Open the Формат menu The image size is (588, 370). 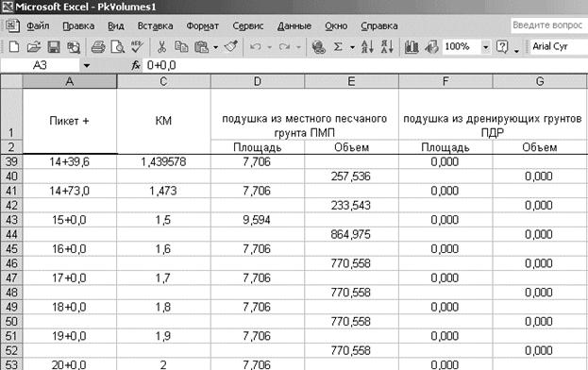(x=203, y=25)
